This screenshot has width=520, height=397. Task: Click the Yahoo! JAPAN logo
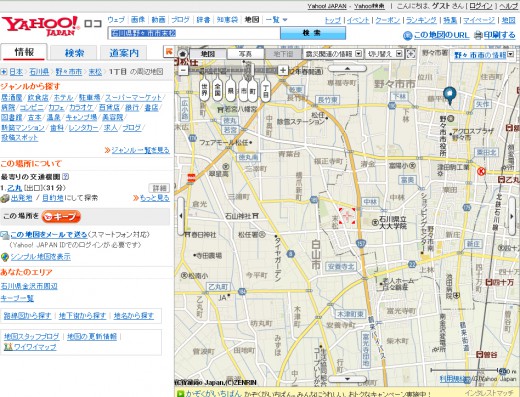pos(41,26)
